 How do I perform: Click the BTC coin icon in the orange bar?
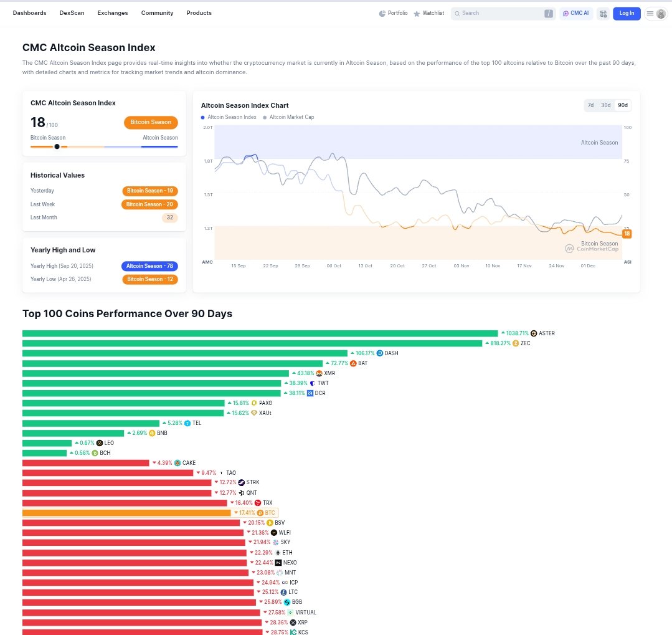coord(260,513)
